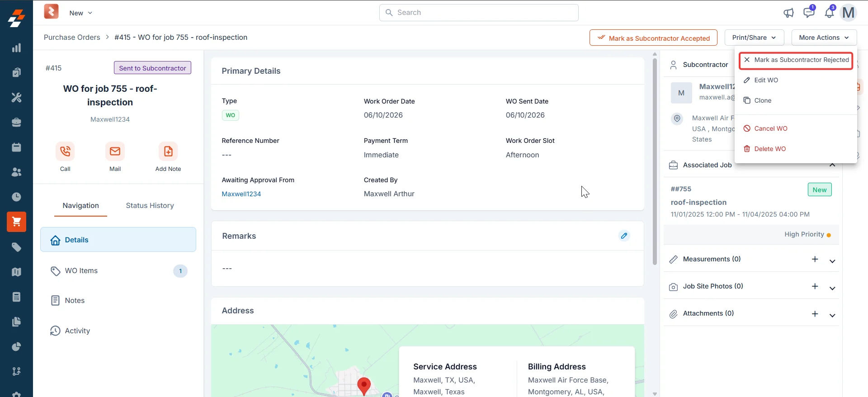This screenshot has width=868, height=397.
Task: Click Created By value Maxwell Arthur
Action: click(389, 194)
